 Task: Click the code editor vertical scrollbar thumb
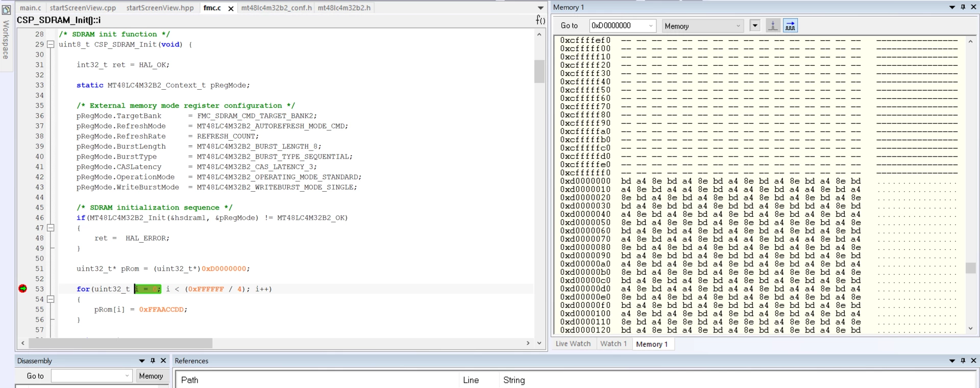(539, 71)
